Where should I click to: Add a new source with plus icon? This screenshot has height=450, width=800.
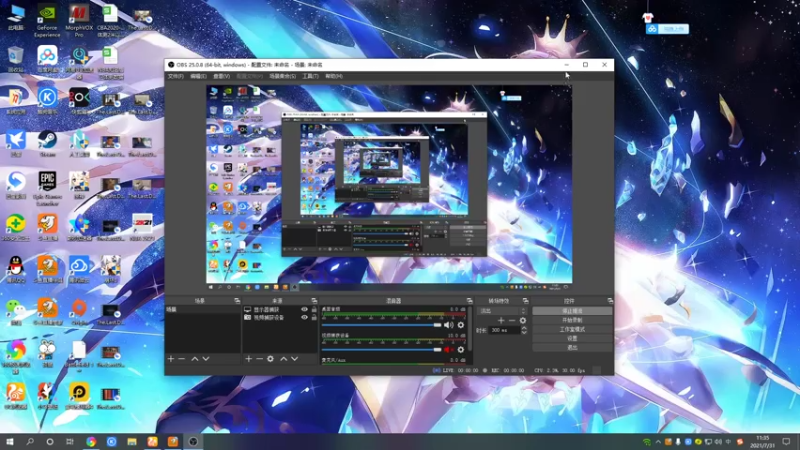point(248,359)
